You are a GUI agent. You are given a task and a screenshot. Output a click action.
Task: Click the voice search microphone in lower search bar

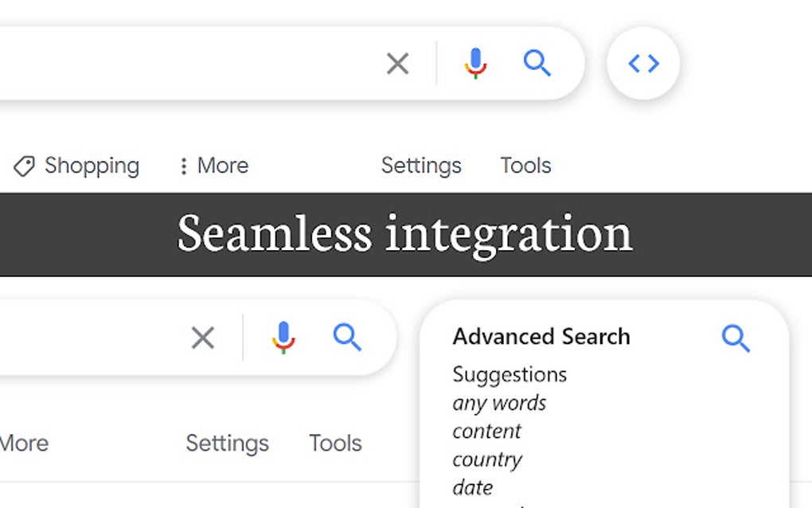283,338
